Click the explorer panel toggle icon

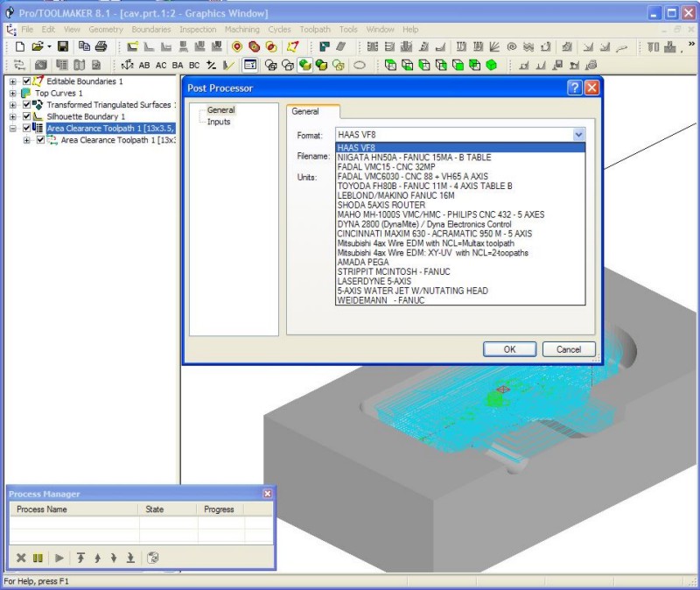point(250,65)
